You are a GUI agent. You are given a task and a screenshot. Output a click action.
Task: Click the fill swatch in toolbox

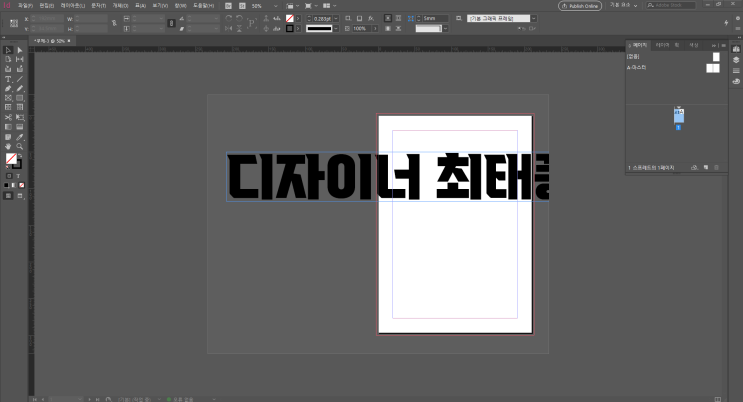pyautogui.click(x=11, y=159)
